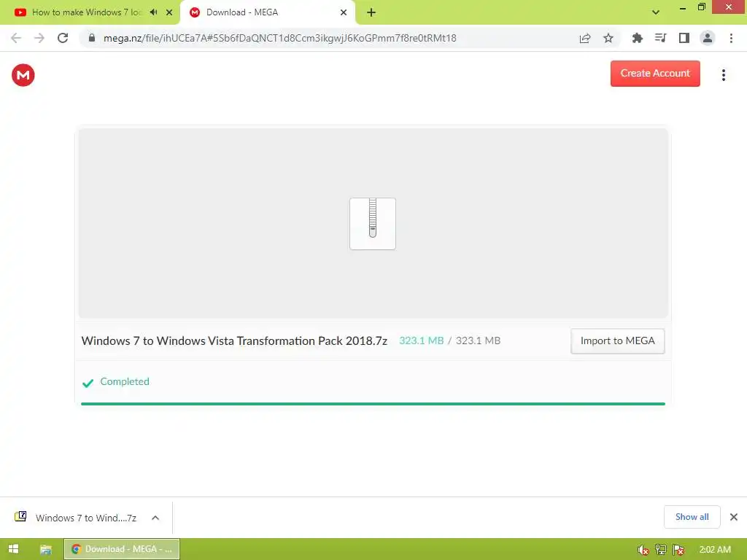Reload the current page
Screen dimensions: 747x560
pyautogui.click(x=63, y=38)
